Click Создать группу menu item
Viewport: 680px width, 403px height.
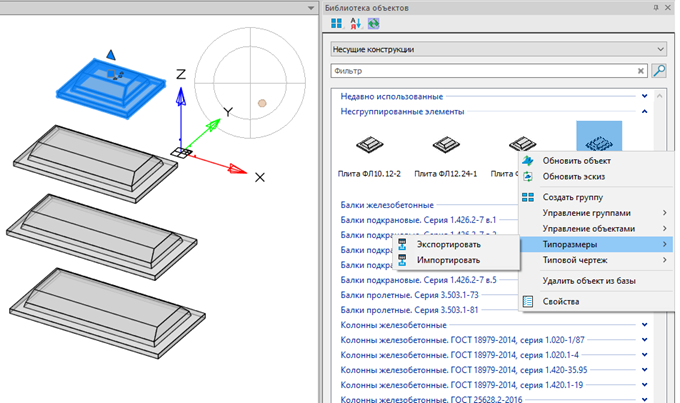(x=574, y=197)
